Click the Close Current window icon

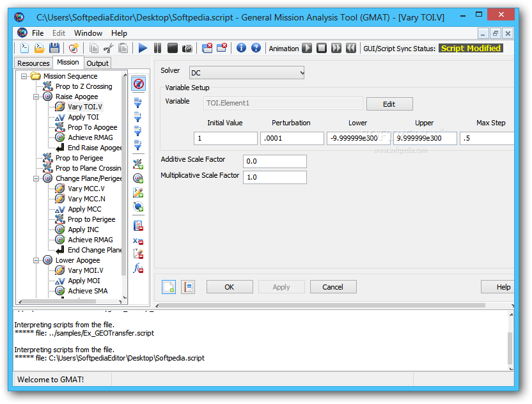(221, 48)
